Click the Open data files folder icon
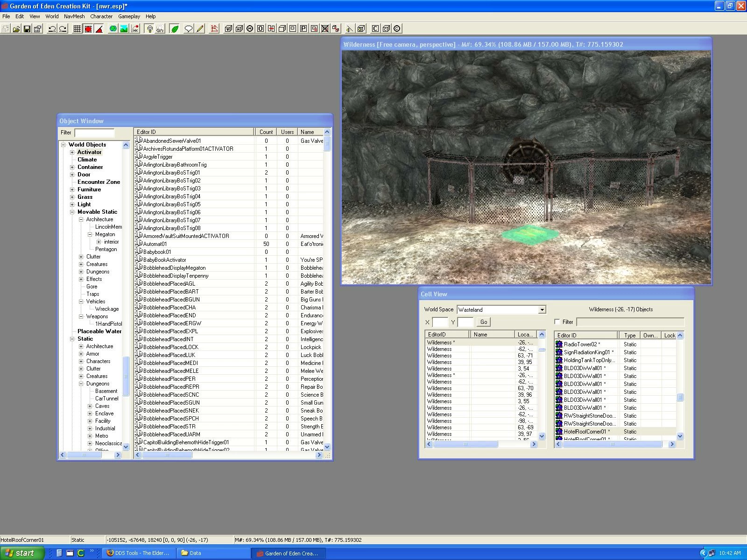 (x=16, y=29)
